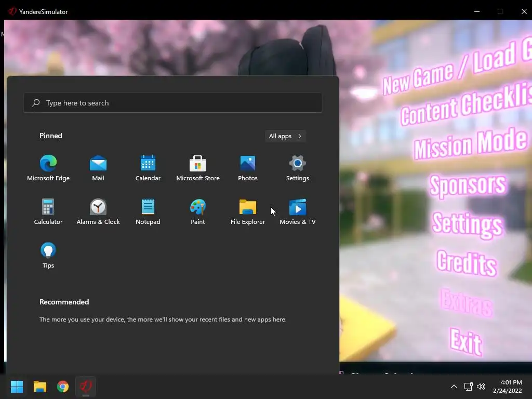Open File Explorer on the taskbar

point(39,387)
